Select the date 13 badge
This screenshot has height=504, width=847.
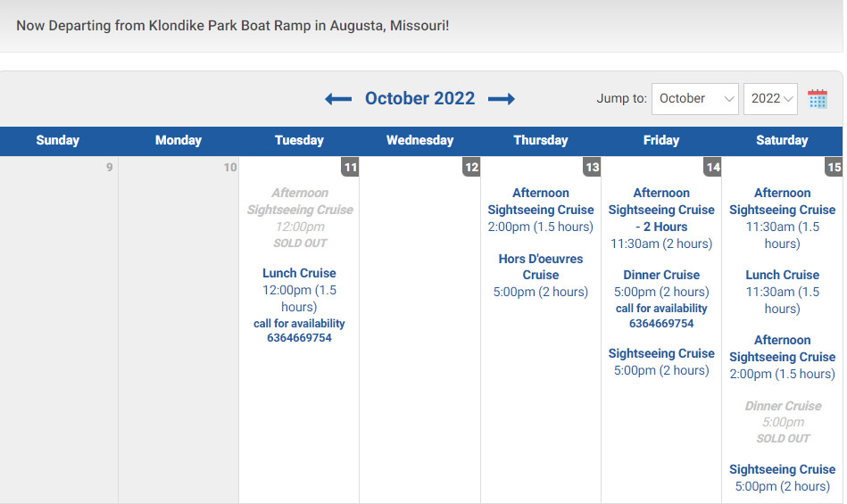pos(592,167)
